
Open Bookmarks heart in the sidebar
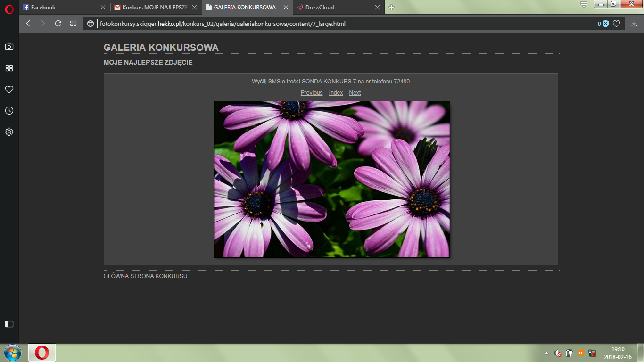click(x=9, y=89)
